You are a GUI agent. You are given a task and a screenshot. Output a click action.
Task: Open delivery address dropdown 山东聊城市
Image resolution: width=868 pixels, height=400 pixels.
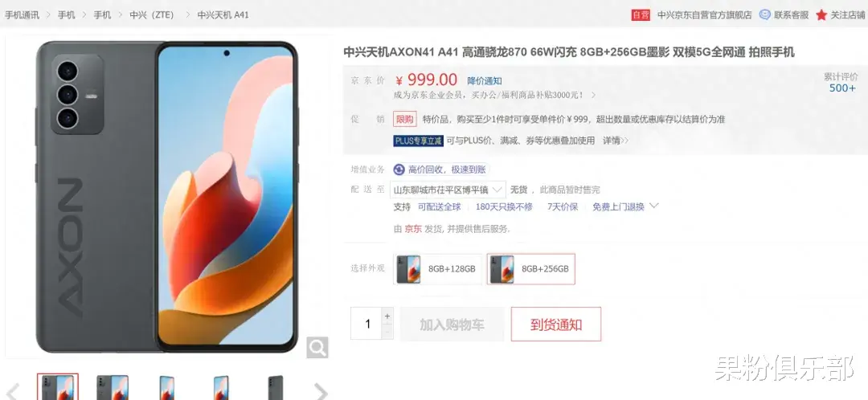tap(448, 190)
